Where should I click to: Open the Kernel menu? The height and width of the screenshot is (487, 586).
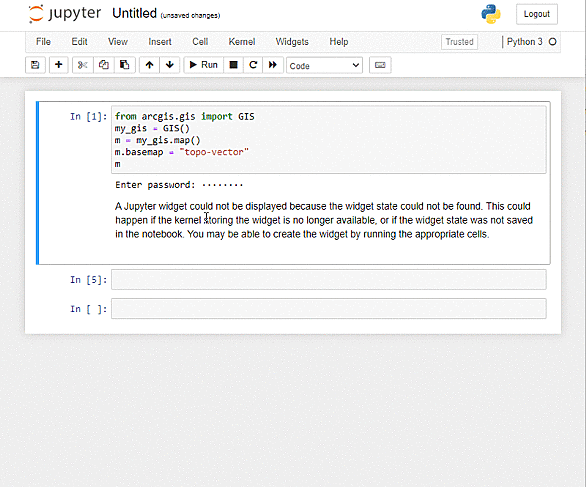pyautogui.click(x=242, y=42)
